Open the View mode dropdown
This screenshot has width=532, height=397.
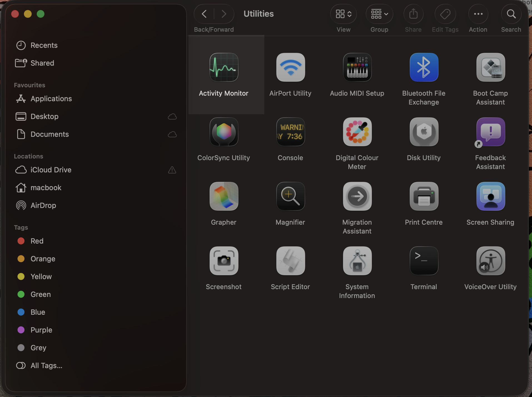tap(344, 14)
